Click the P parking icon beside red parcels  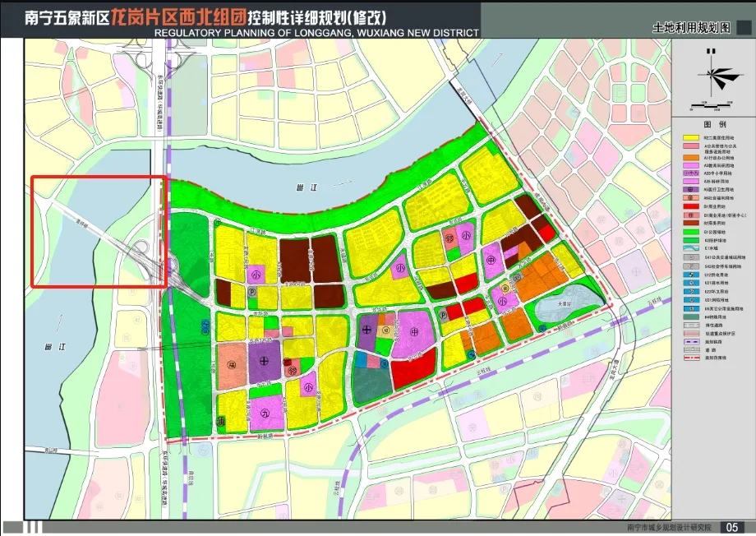(443, 316)
